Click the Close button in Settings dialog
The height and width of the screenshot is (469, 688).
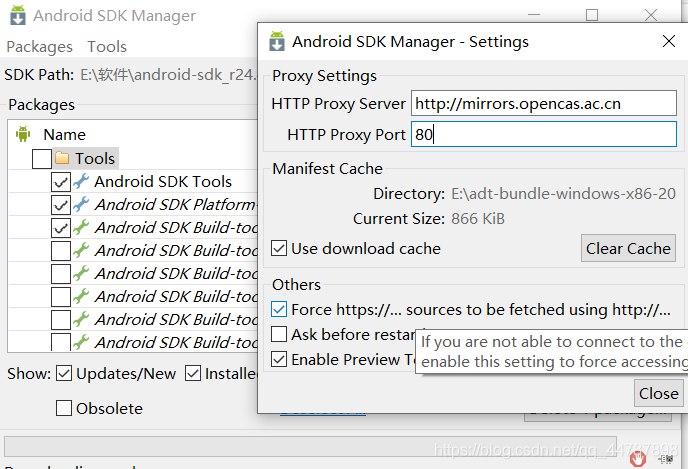click(659, 393)
